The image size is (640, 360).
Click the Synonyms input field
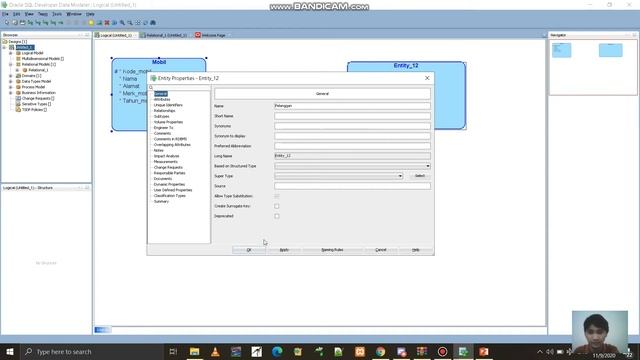(x=352, y=126)
